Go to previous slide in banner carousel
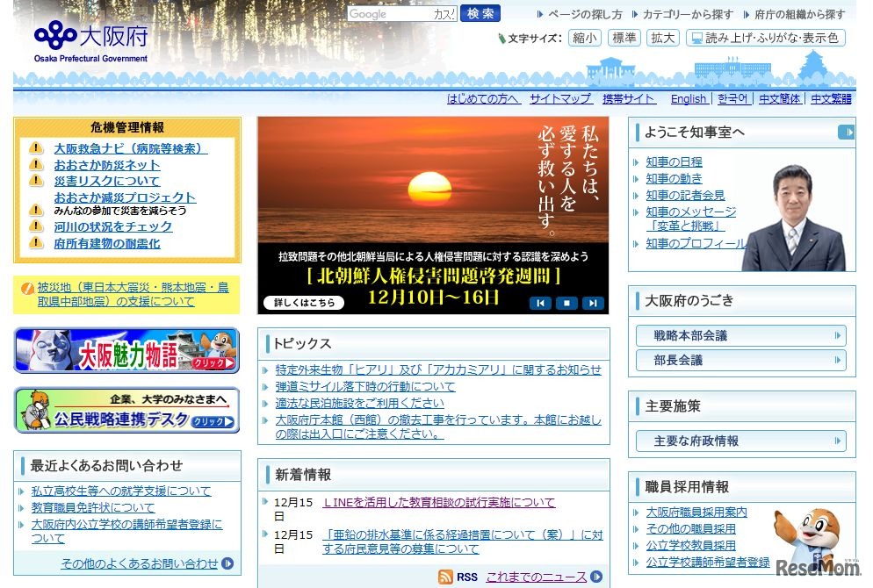This screenshot has width=873, height=588. 539,303
